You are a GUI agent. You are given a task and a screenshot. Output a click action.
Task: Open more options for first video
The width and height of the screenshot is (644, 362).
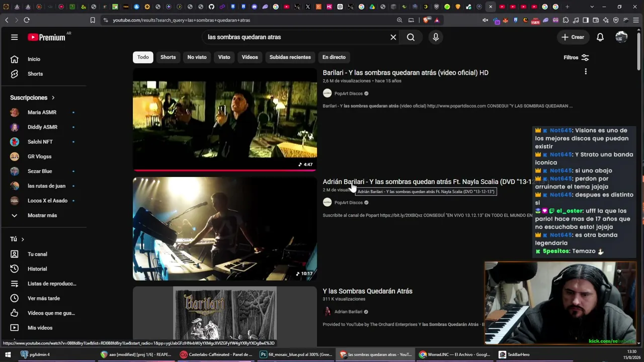tap(586, 72)
